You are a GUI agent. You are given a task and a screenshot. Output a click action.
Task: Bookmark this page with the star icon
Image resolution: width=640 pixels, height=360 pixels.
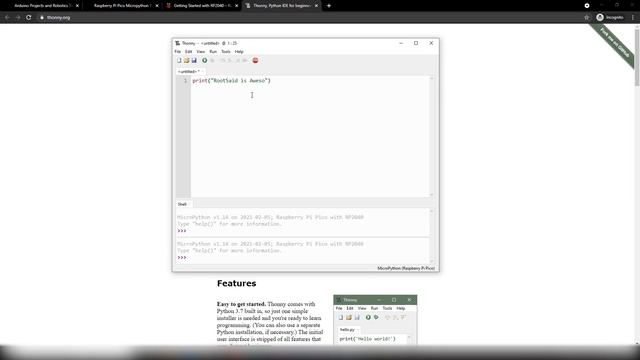pos(587,18)
